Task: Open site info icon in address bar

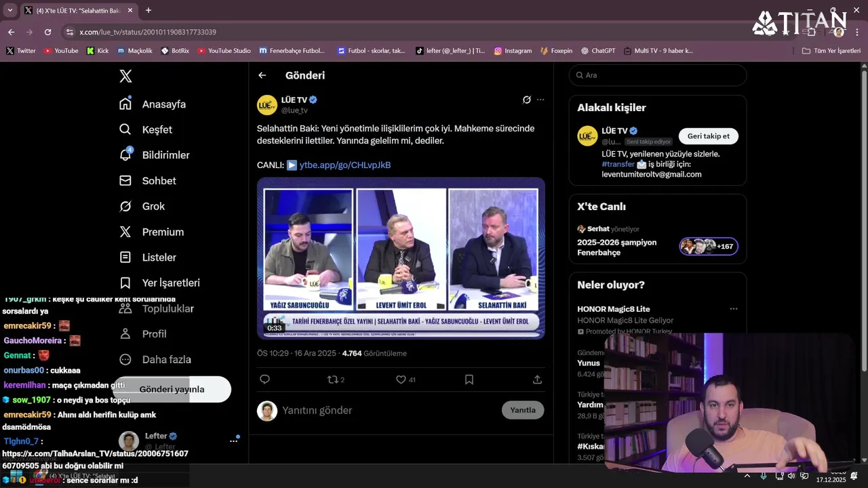Action: click(69, 32)
